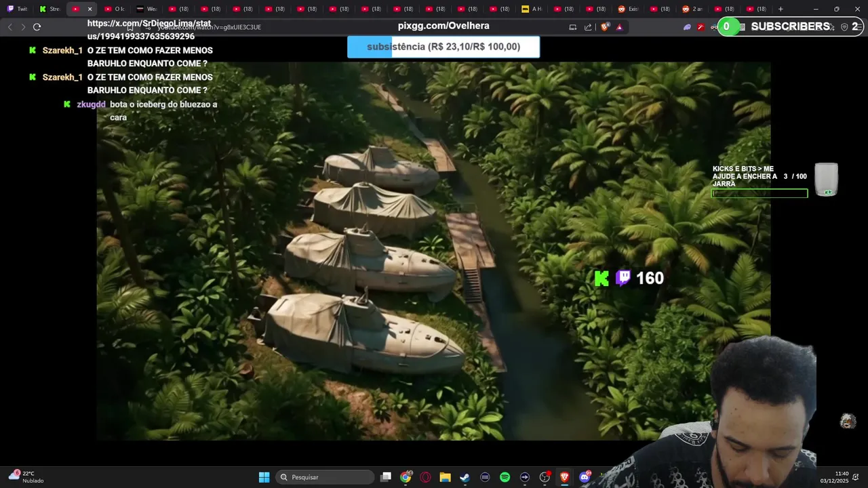Screen dimensions: 868x488
Task: Click the playing jungle boats video
Action: click(433, 251)
